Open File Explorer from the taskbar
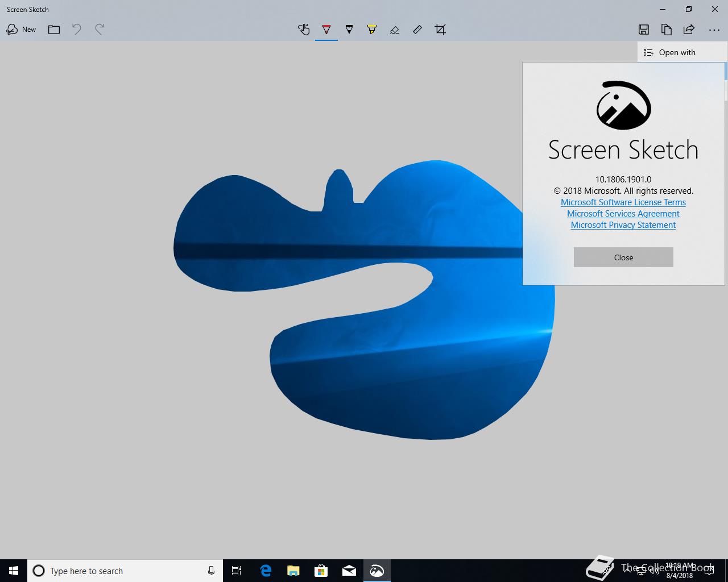The image size is (728, 582). (x=293, y=571)
